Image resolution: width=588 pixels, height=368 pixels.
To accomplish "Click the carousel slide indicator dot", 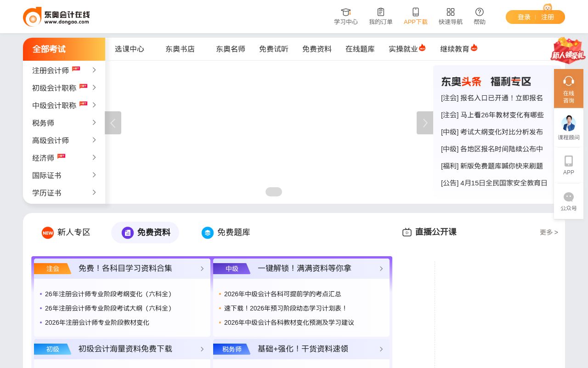I will tap(274, 192).
